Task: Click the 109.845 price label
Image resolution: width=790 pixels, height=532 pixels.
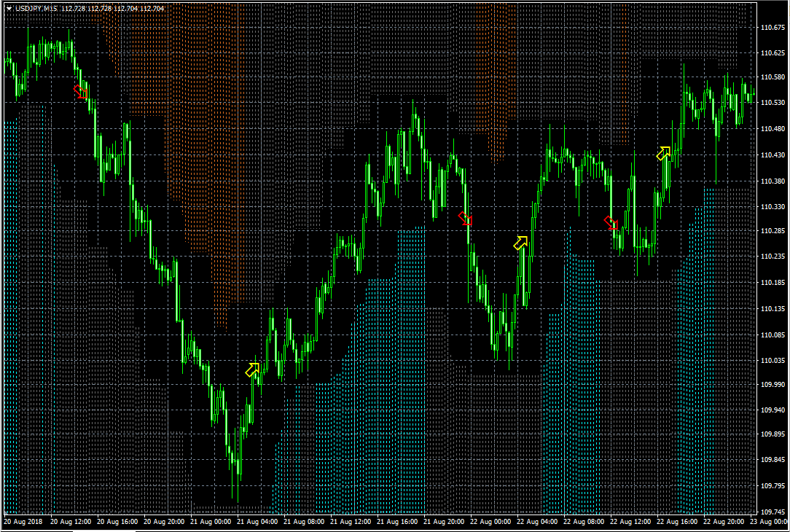Action: coord(773,459)
